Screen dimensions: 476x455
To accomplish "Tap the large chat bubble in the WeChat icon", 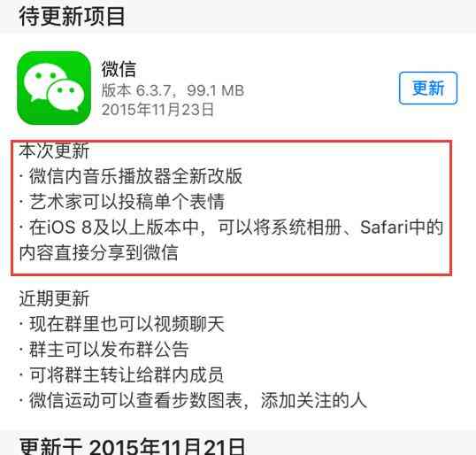I will coord(44,81).
